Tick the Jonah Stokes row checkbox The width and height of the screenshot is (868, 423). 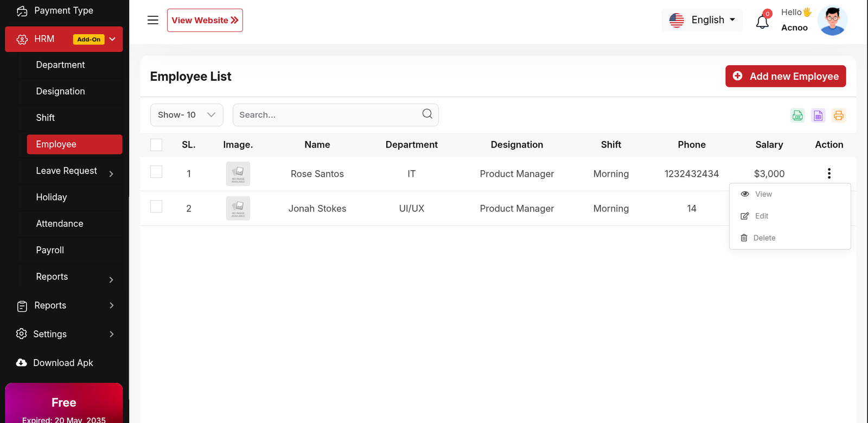coord(156,207)
